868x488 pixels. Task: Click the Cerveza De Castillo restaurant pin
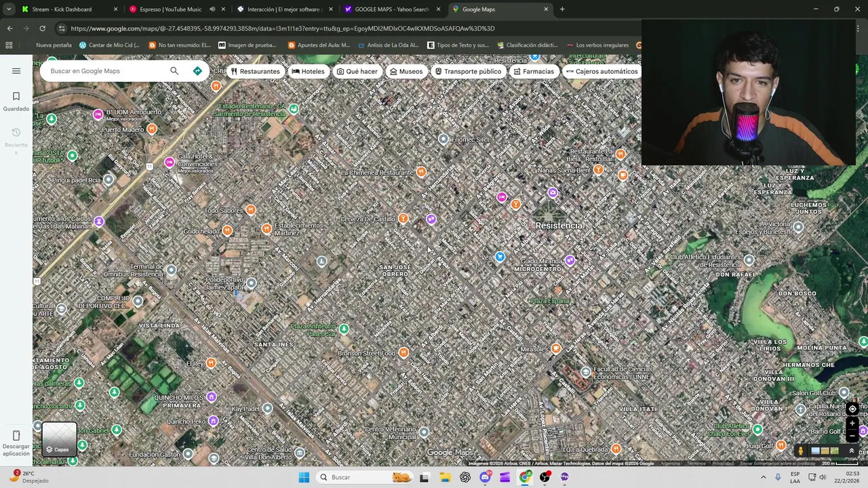tap(403, 218)
